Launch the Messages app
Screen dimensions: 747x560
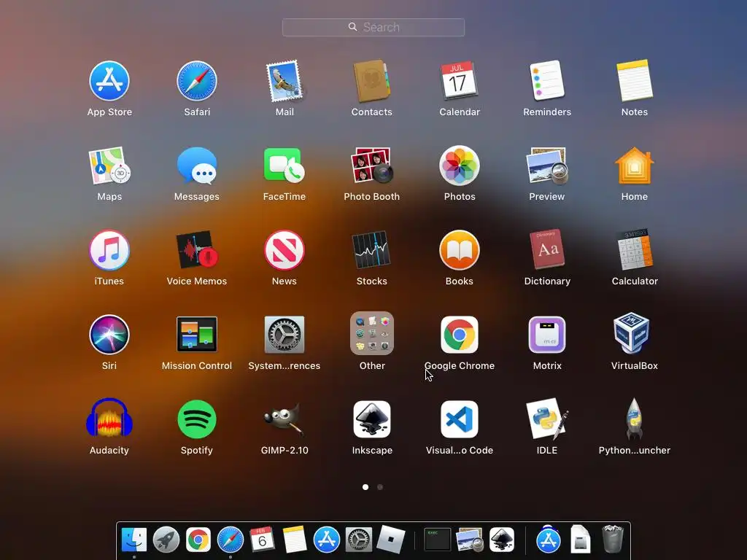(x=197, y=166)
